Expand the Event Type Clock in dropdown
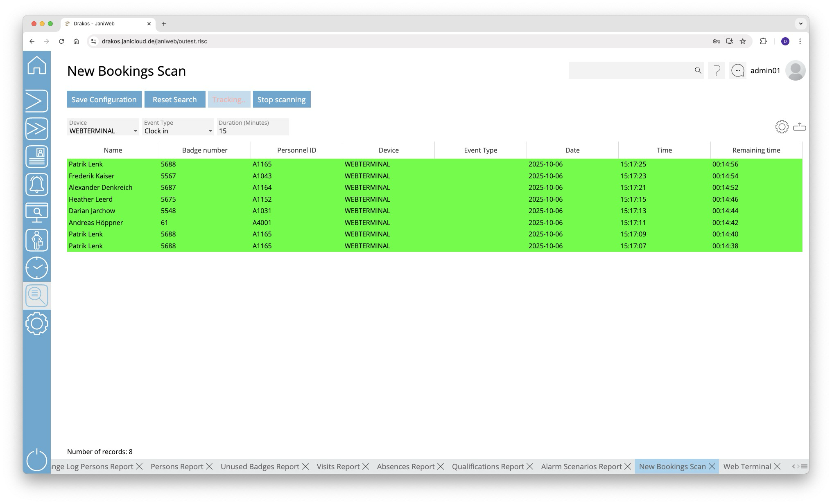 (x=210, y=131)
